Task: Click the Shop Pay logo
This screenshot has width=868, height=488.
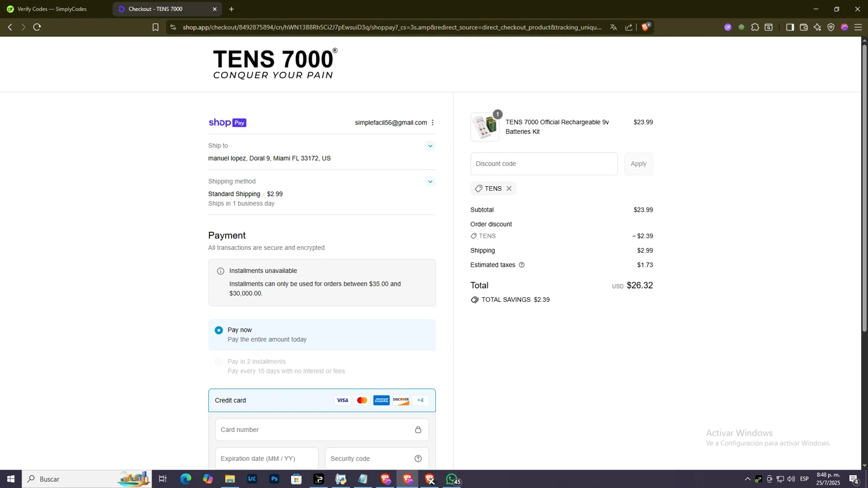Action: 227,123
